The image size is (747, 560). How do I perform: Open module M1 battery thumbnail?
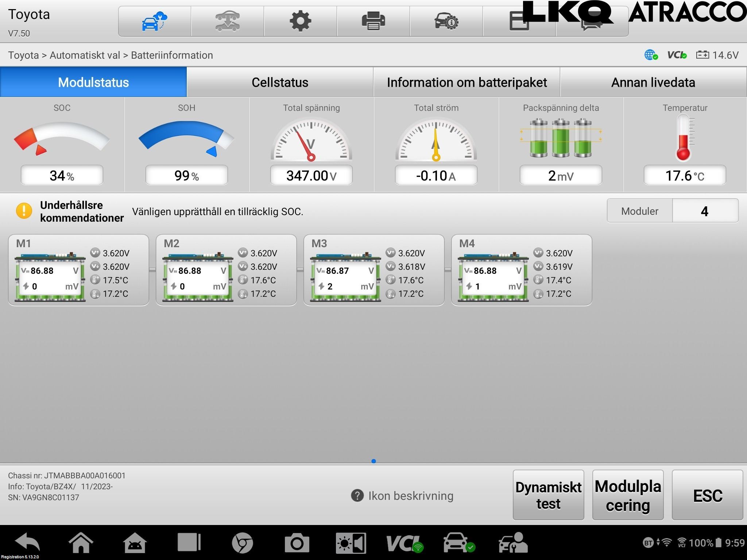click(50, 276)
